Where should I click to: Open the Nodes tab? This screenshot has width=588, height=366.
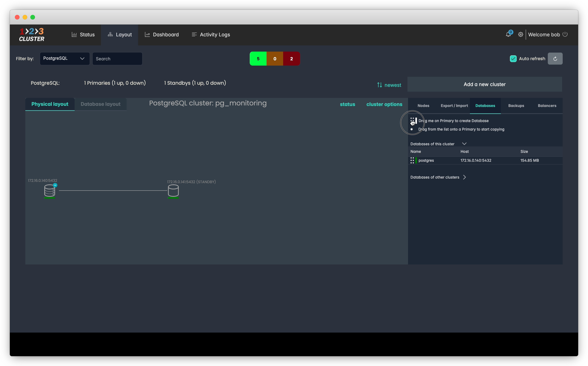tap(423, 106)
